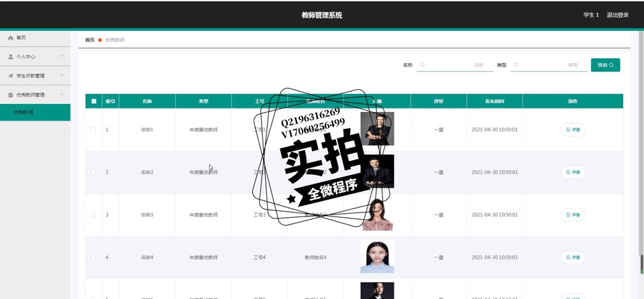Go to 首页 in the breadcrumb
The image size is (644, 299).
coord(89,40)
